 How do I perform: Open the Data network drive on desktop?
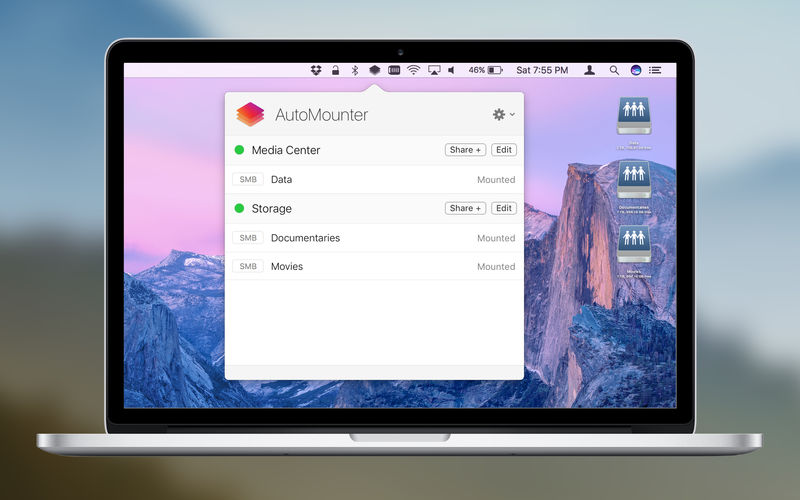[x=633, y=116]
